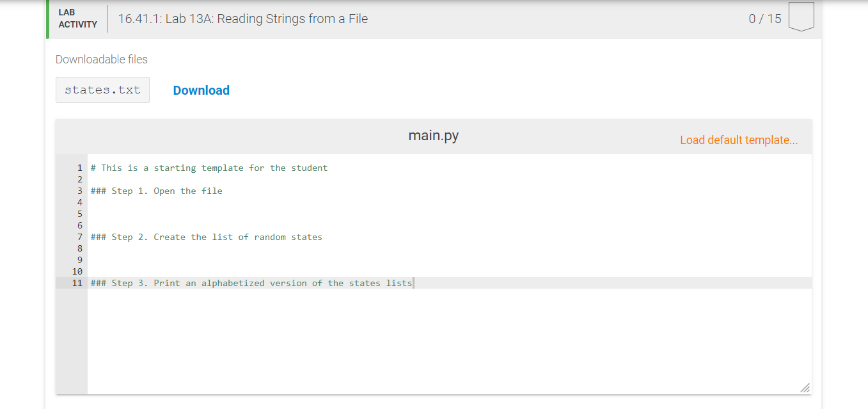The image size is (868, 409).
Task: Click the completion badge icon beside 0 / 15
Action: tap(801, 17)
